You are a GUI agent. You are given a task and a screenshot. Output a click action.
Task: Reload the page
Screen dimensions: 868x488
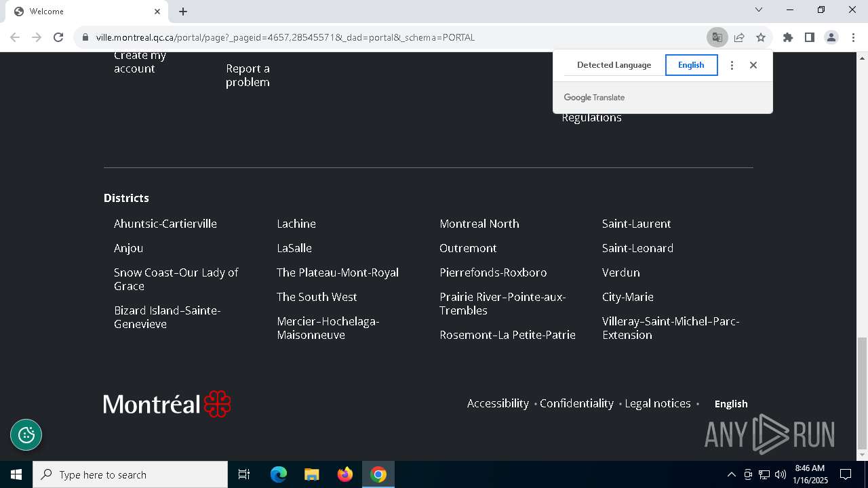pyautogui.click(x=58, y=37)
